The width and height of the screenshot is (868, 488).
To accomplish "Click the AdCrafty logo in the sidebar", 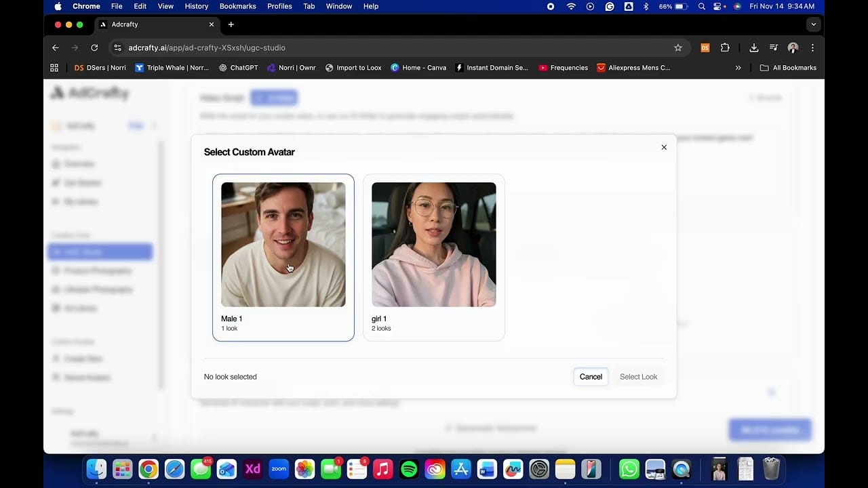I will click(89, 93).
